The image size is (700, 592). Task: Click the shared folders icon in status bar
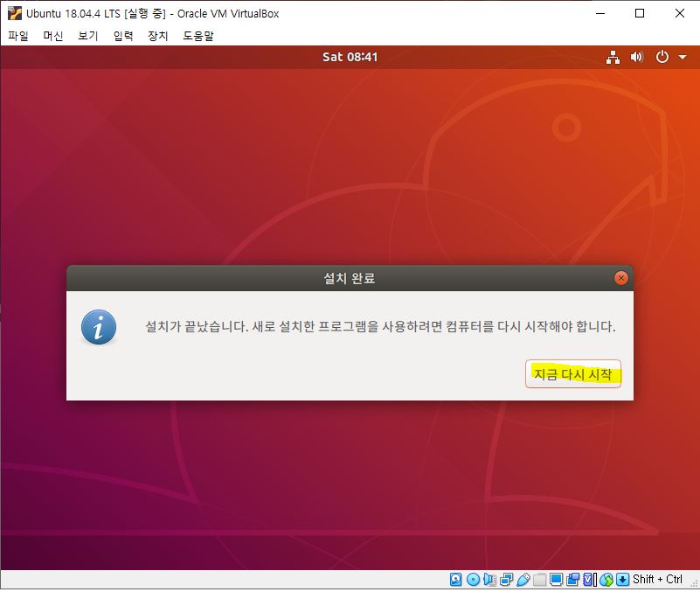coord(539,580)
